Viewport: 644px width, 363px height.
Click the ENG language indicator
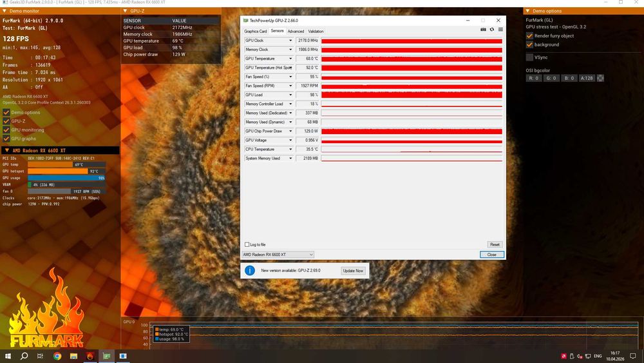[598, 356]
